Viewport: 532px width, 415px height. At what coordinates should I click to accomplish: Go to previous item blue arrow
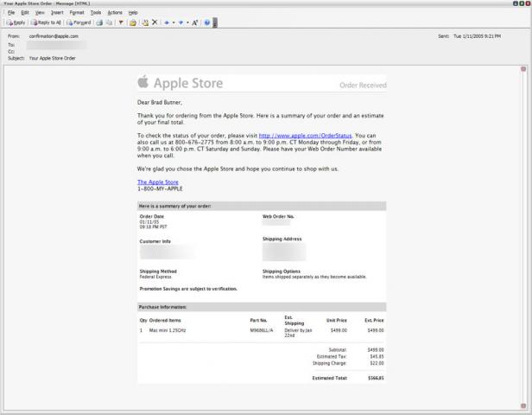[167, 22]
